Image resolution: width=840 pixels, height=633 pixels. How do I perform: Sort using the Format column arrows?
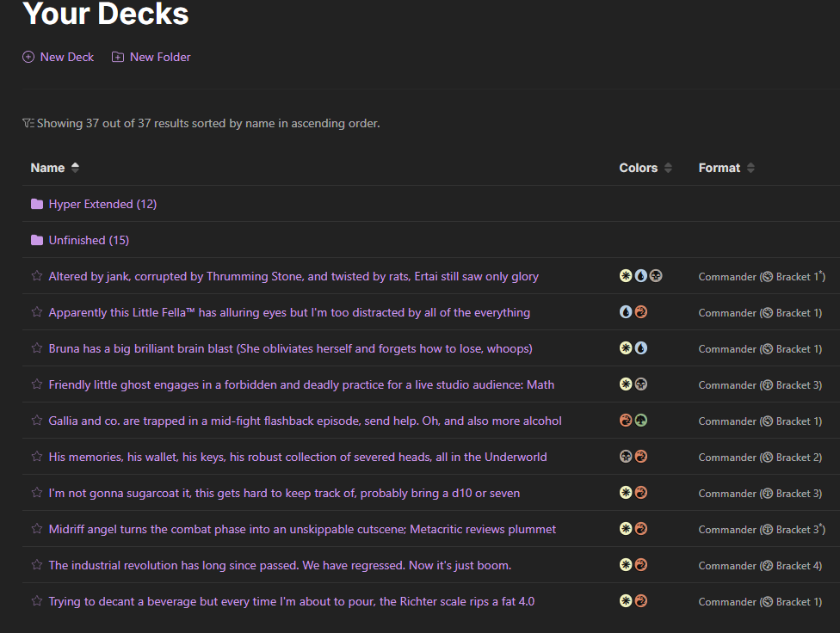750,168
